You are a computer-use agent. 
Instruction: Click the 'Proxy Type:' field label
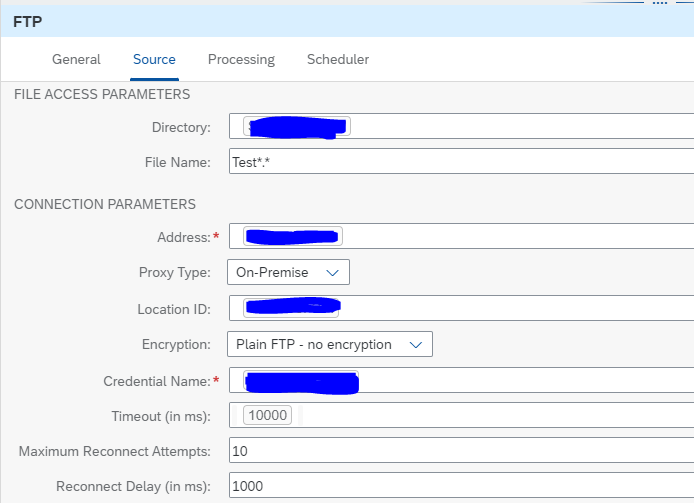point(174,272)
